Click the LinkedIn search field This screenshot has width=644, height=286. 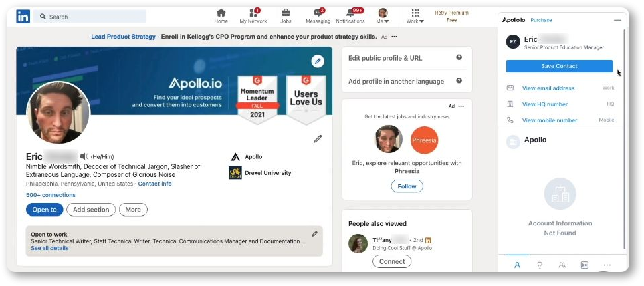[90, 17]
